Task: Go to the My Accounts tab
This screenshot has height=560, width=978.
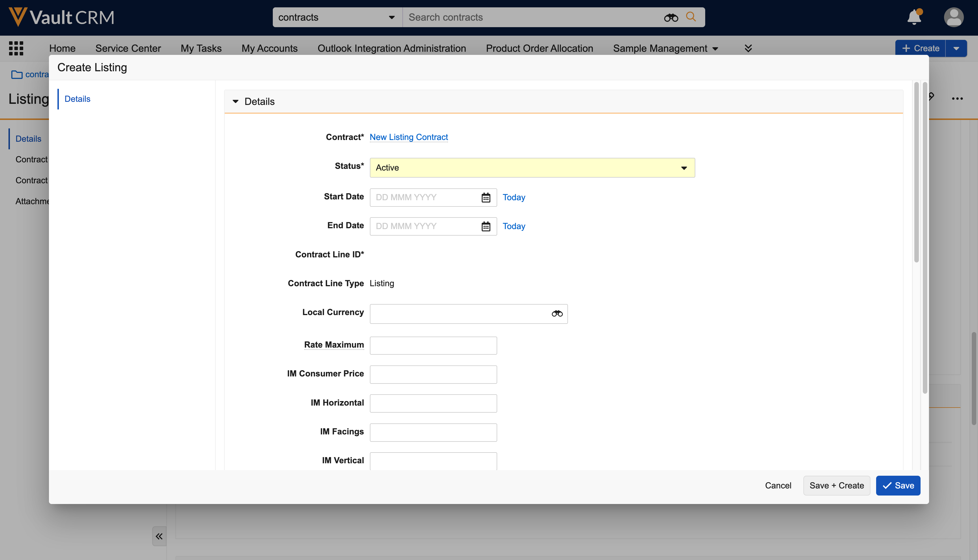Action: (x=269, y=48)
